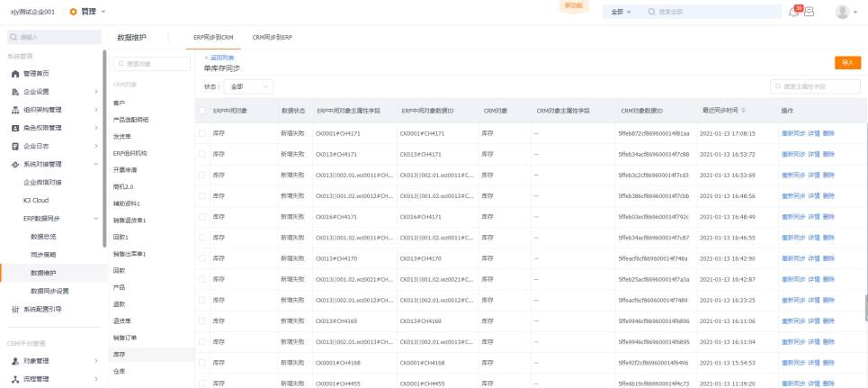This screenshot has width=868, height=388.
Task: Check the row synced at 2021-01-13 16:53:72
Action: (202, 154)
